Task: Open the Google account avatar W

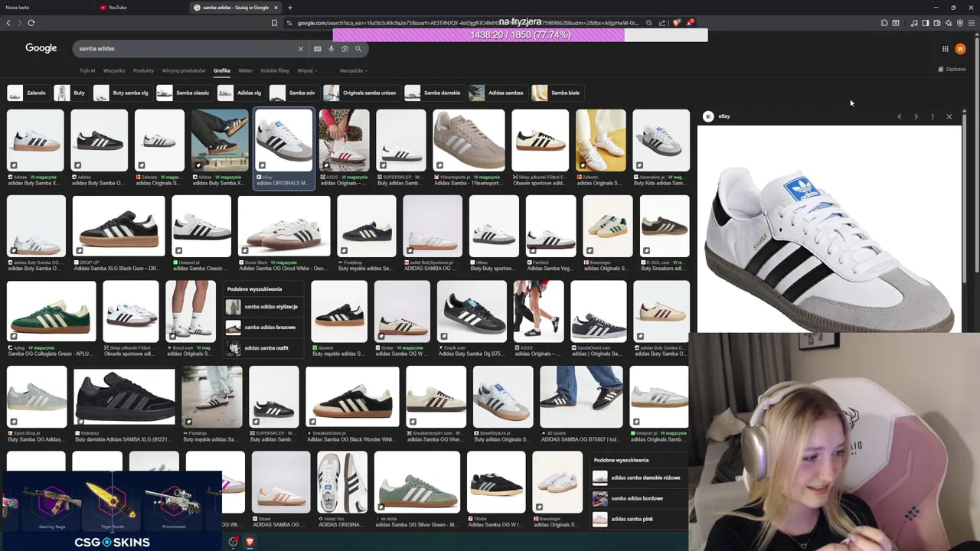Action: pos(960,49)
